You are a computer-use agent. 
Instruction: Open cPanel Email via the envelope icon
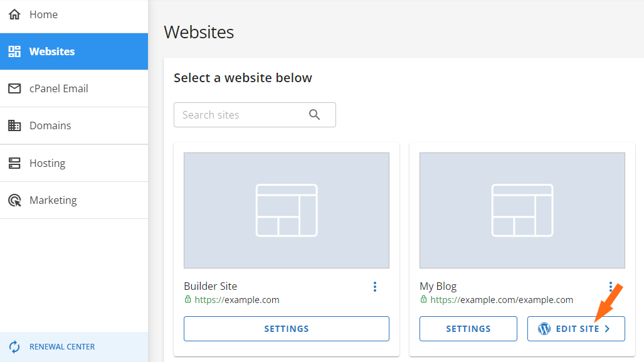(14, 88)
